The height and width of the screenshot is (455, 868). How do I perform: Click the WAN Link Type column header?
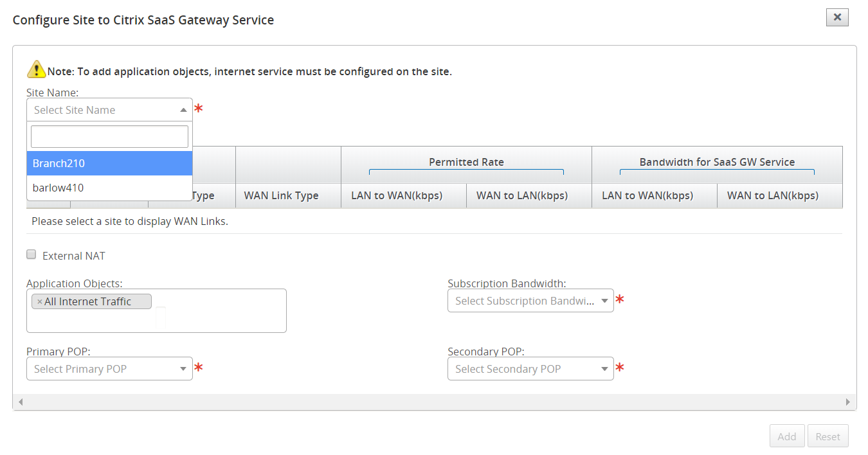282,195
